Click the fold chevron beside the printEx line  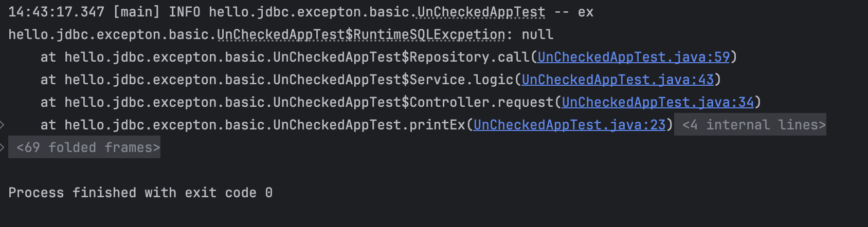click(3, 125)
